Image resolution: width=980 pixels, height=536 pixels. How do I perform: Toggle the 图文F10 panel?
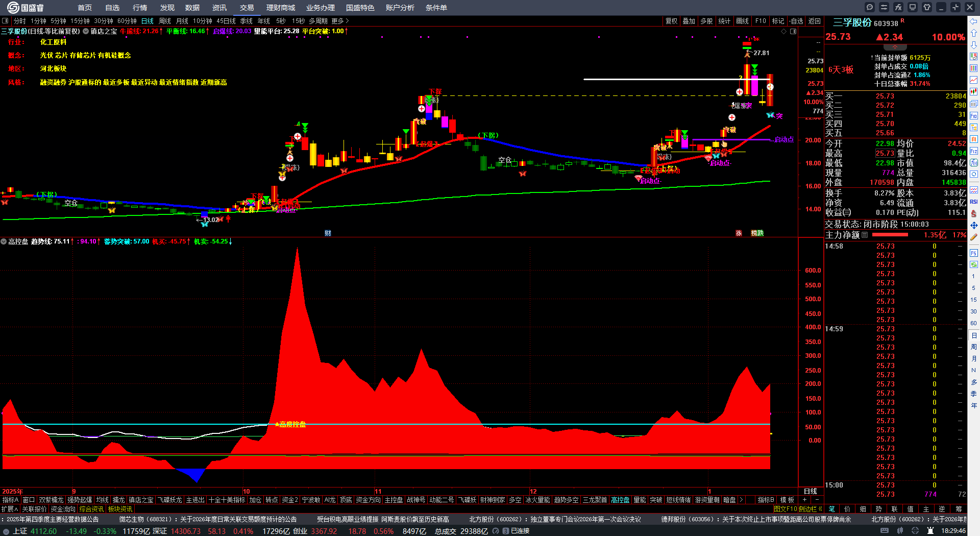tap(786, 509)
